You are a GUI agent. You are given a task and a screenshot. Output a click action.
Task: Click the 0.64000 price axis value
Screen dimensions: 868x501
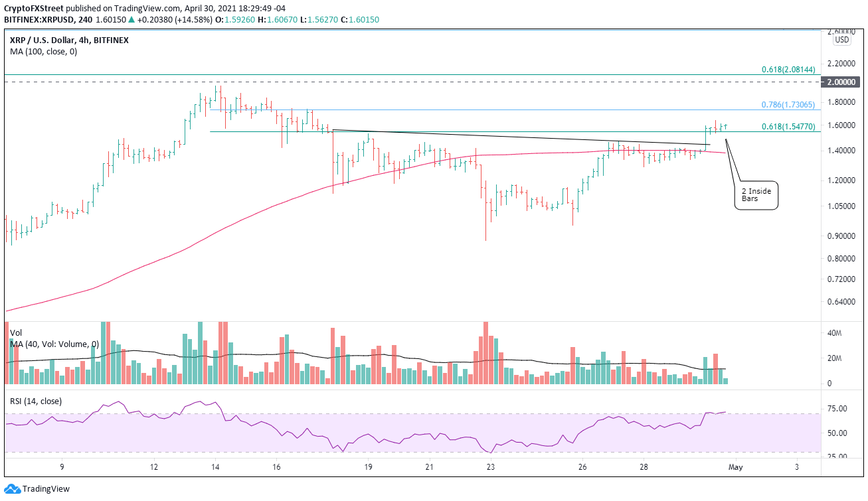[842, 302]
